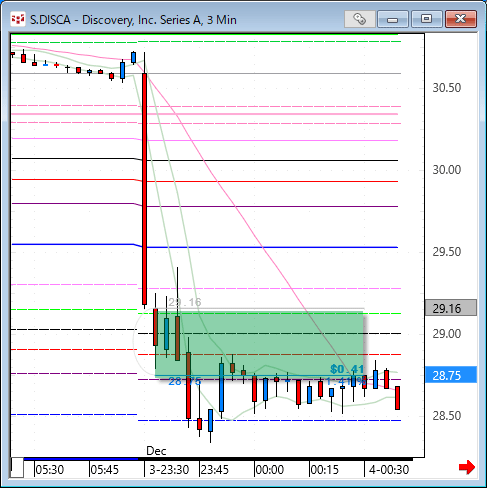Click the red scroll-right arrow
The image size is (487, 488).
(467, 467)
